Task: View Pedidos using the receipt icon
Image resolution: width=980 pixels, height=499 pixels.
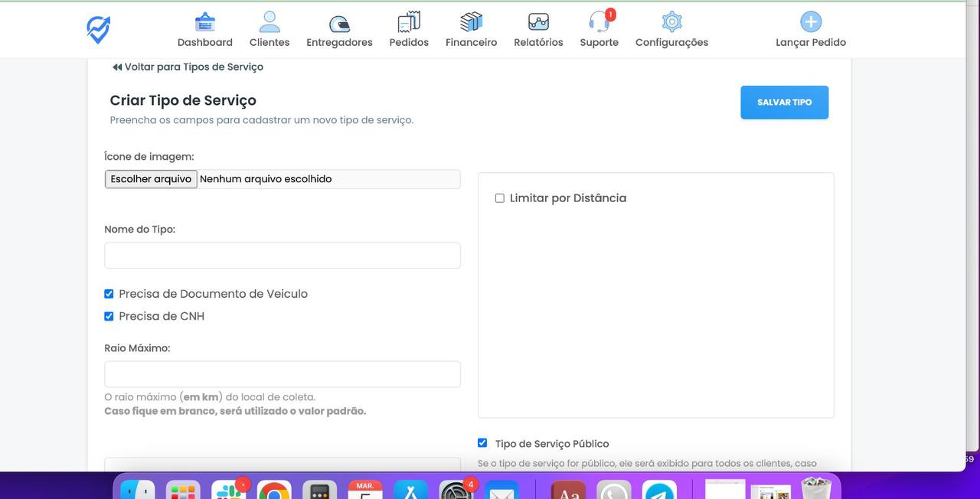Action: tap(408, 21)
